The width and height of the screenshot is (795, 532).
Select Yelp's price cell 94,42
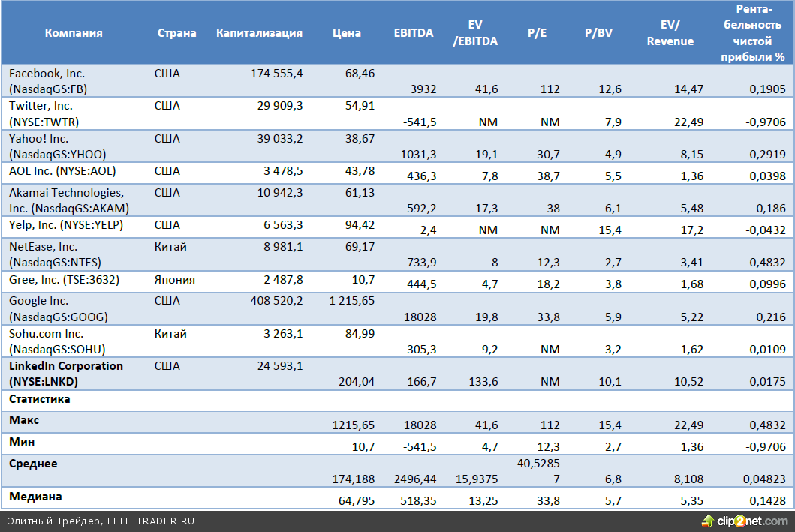[x=359, y=225]
